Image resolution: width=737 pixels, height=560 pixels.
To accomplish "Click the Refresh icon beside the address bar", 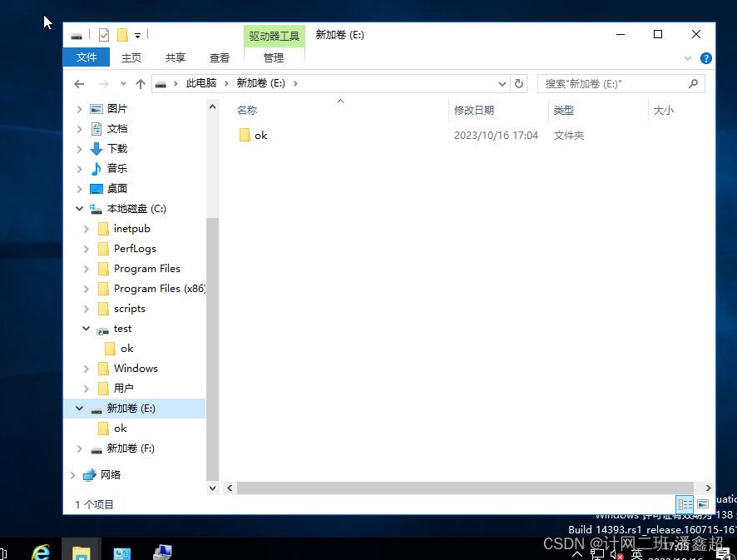I will 517,83.
